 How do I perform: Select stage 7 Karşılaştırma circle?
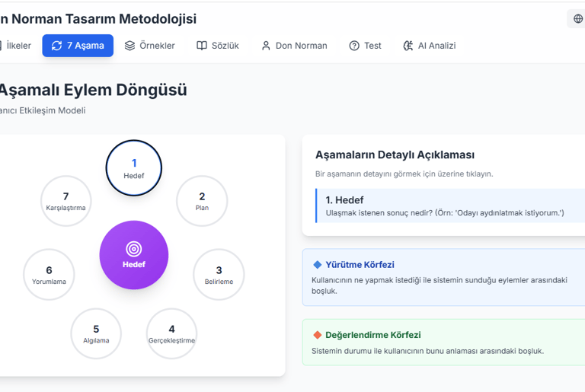(66, 201)
